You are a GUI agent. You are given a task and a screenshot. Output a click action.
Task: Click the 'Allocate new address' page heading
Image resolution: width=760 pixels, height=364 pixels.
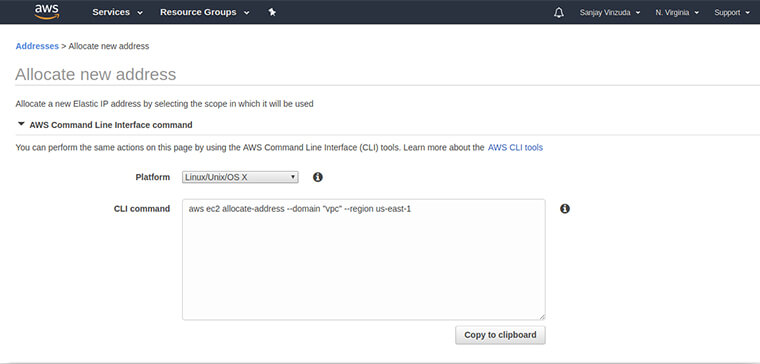point(95,74)
